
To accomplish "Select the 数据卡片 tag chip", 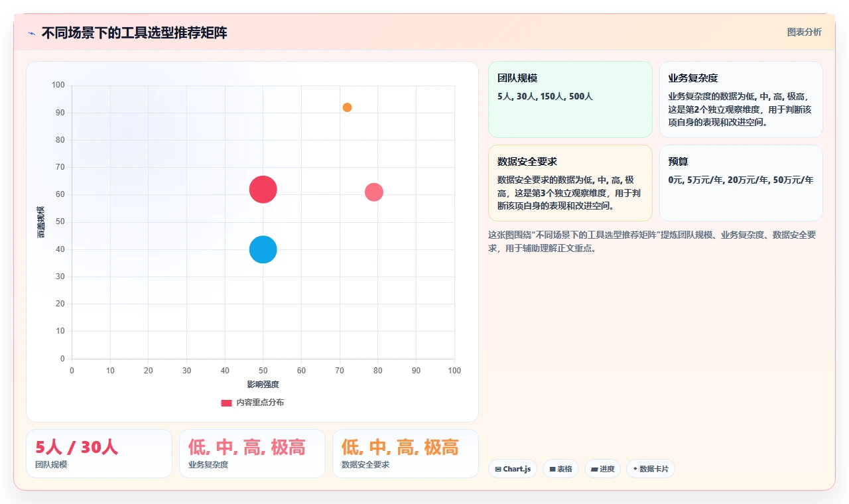I will (651, 469).
